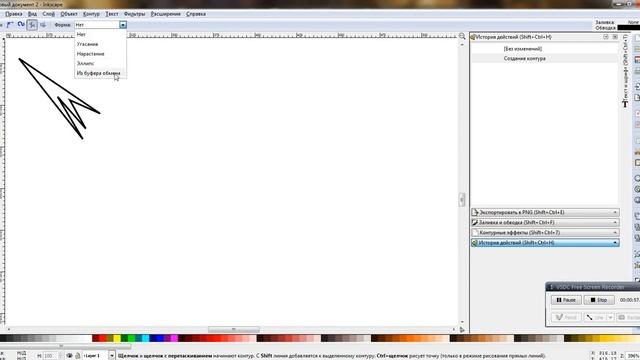Open Текст и шрифт side tab
Image resolution: width=640 pixels, height=360 pixels.
click(x=625, y=70)
